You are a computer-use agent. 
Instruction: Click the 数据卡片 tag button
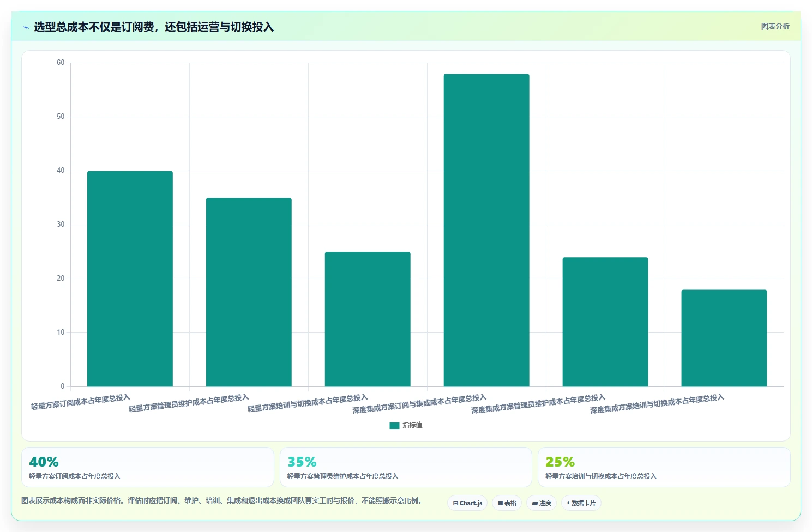(581, 503)
